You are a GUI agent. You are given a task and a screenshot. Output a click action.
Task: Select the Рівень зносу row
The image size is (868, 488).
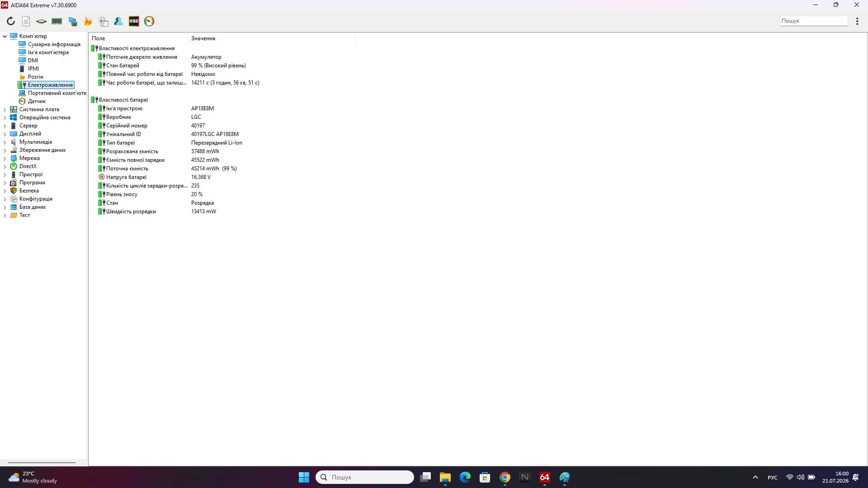222,194
